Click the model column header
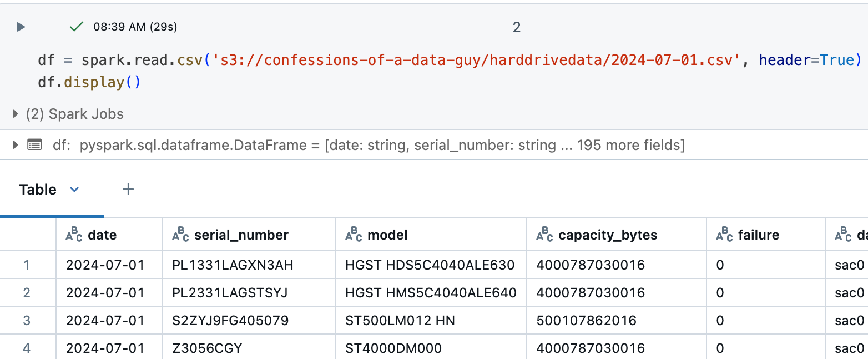 (x=387, y=235)
